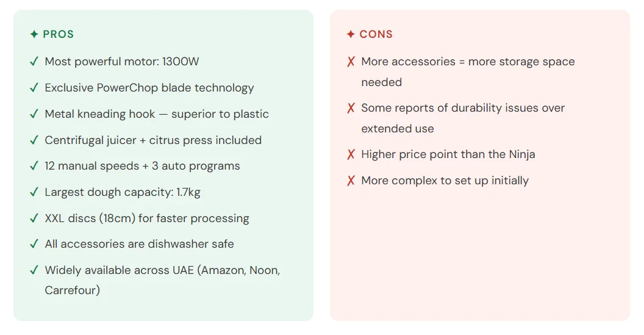The height and width of the screenshot is (335, 644).
Task: Click the text Most powerful motor: 1300W
Action: coord(122,62)
